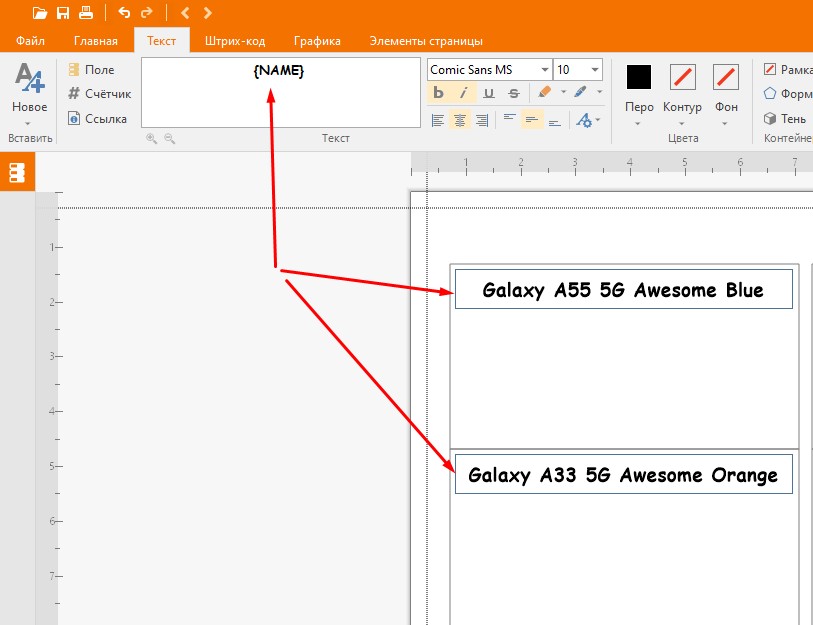Open the side panel with orange database icon
813x625 pixels.
coord(17,172)
